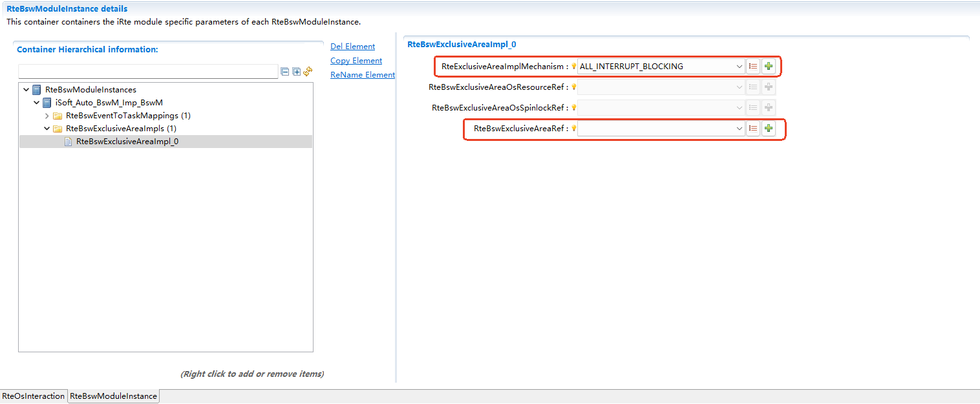Click lightbulb hint next to RteBswExclusiveAreaOsResourceRef
Viewport: 980px width, 404px height.
pos(573,87)
